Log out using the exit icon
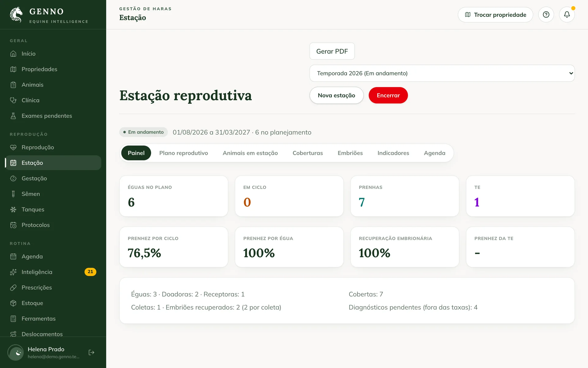588x368 pixels. click(91, 352)
